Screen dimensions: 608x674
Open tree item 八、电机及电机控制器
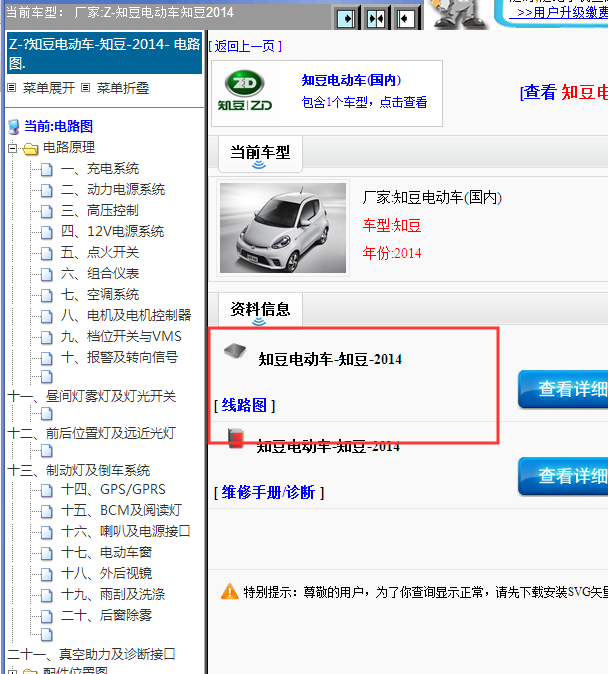click(126, 316)
